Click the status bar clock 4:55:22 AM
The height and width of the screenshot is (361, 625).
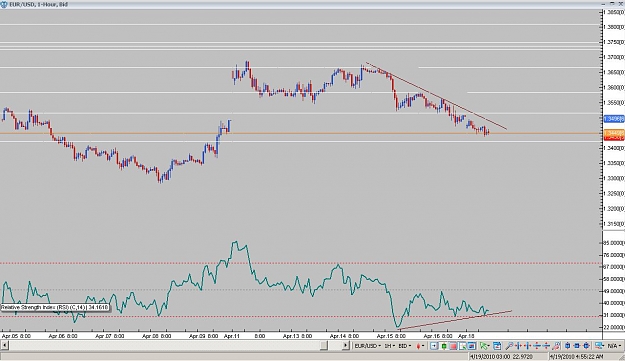pyautogui.click(x=576, y=357)
